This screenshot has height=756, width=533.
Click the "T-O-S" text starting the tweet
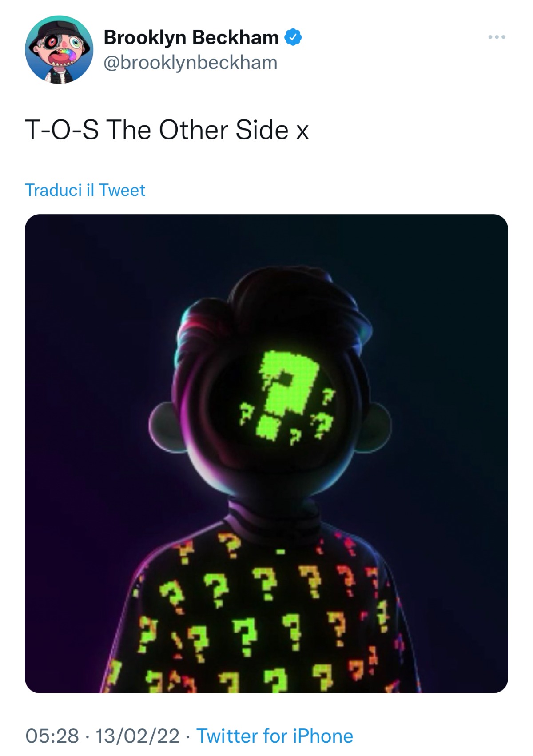[x=62, y=130]
